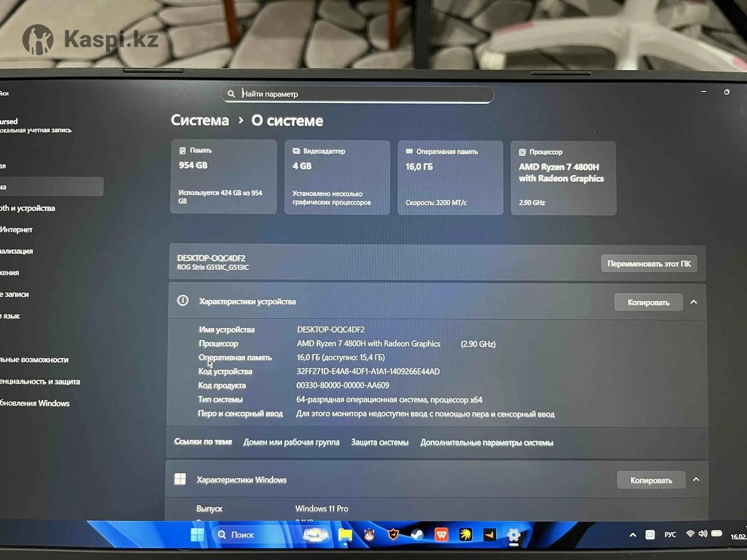747x560 pixels.
Task: Click the red shield taskbar icon
Action: pos(393,535)
